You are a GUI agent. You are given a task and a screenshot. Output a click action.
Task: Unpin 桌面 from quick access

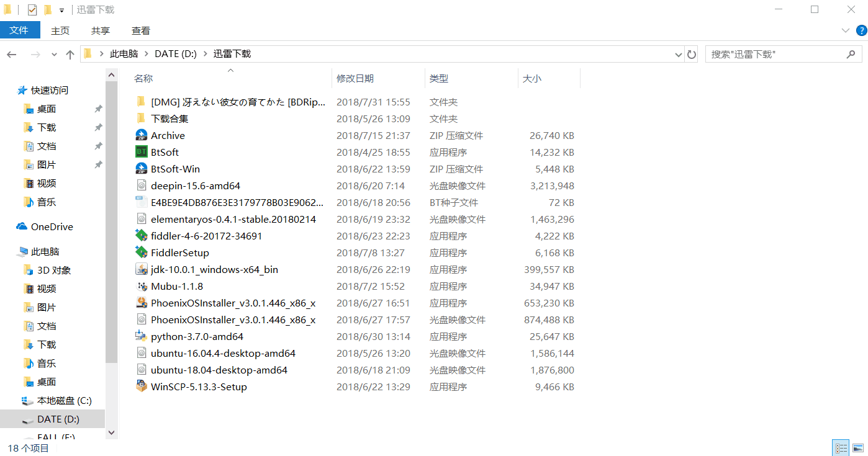click(x=98, y=109)
